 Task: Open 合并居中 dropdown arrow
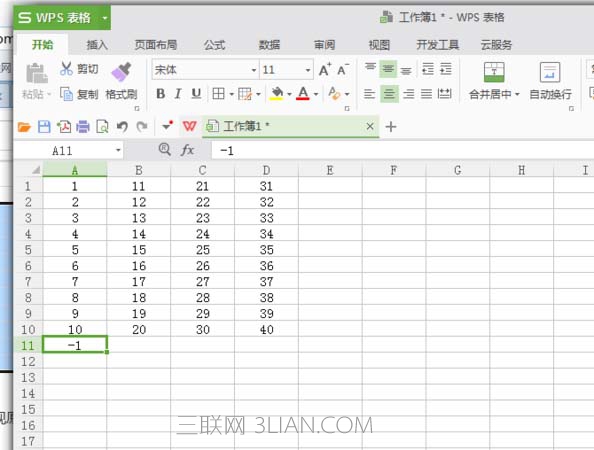517,94
